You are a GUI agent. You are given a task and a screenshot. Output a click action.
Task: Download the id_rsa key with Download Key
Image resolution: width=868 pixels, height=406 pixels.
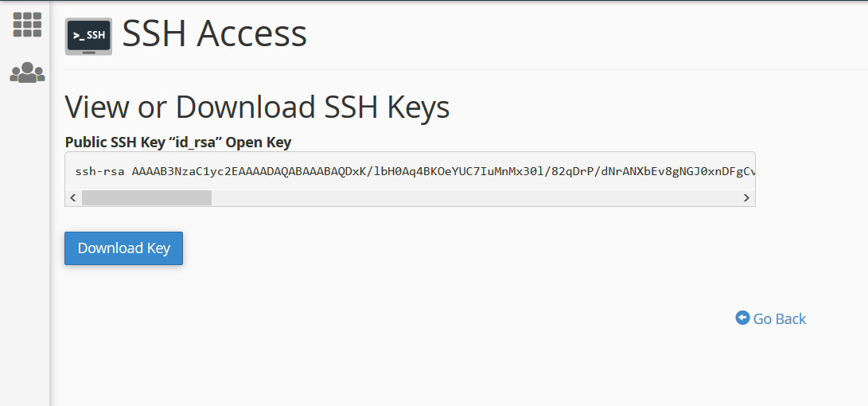coord(123,248)
